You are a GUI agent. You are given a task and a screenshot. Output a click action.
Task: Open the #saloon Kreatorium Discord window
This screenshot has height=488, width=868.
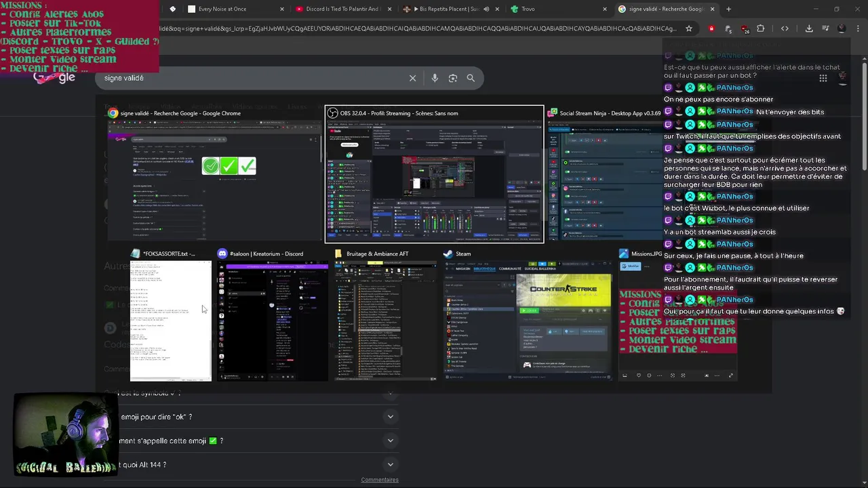(x=272, y=315)
